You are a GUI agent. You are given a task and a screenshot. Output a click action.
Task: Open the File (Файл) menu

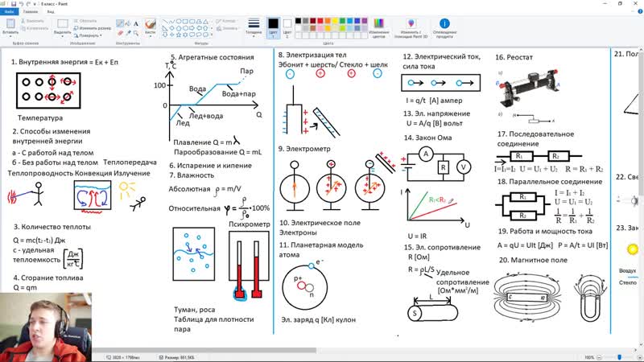click(x=9, y=11)
